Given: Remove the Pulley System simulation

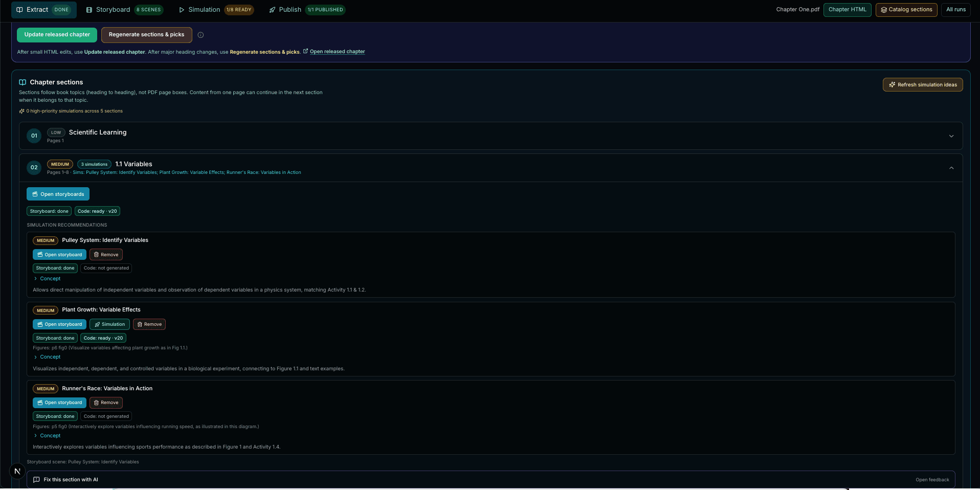Looking at the screenshot, I should pyautogui.click(x=106, y=255).
